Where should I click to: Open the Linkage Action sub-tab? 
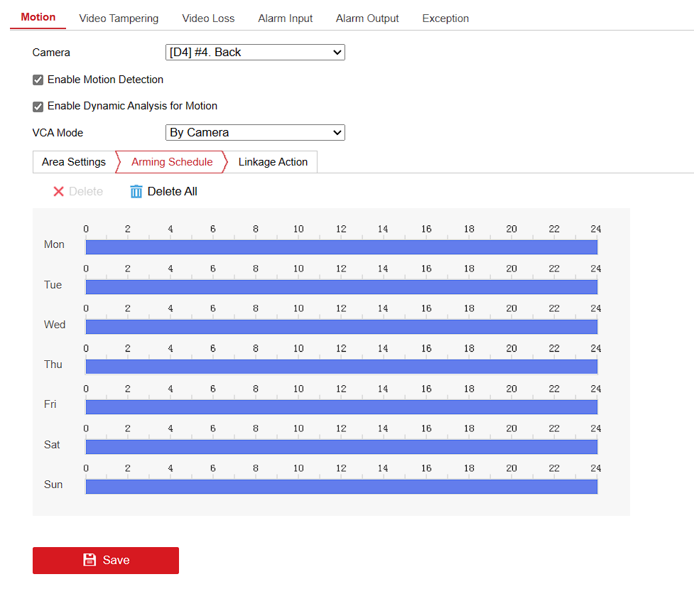point(273,162)
